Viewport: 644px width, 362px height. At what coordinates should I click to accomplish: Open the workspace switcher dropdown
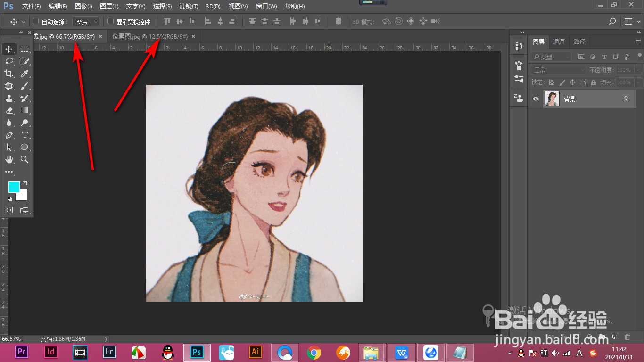[631, 21]
